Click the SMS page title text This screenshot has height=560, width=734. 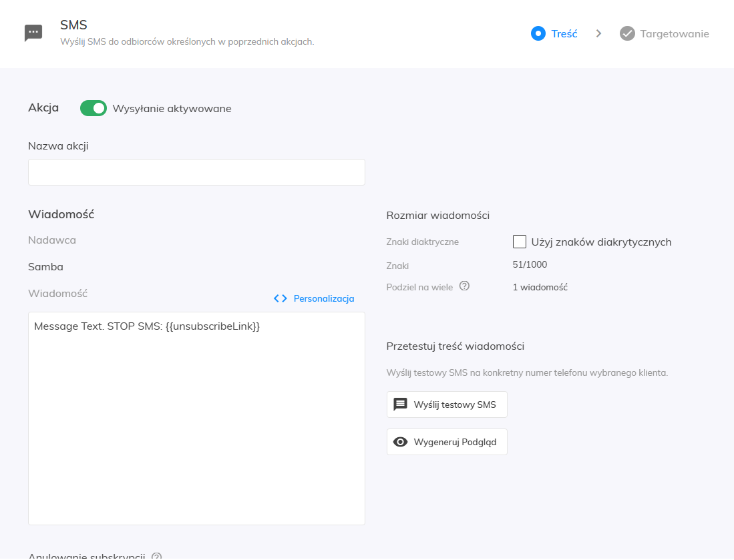[74, 25]
